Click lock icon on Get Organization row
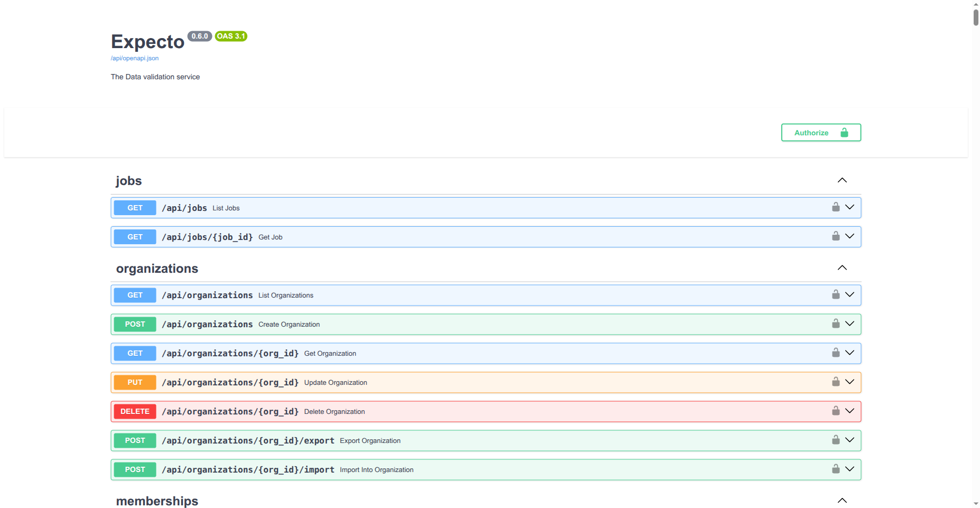Viewport: 980px width, 508px height. [x=836, y=353]
